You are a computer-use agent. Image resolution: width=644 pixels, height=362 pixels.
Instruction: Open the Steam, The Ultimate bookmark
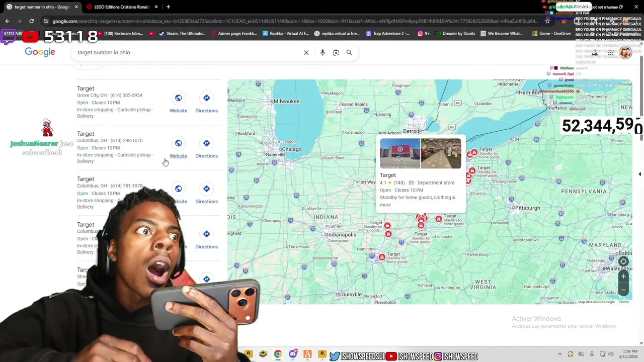[182, 34]
